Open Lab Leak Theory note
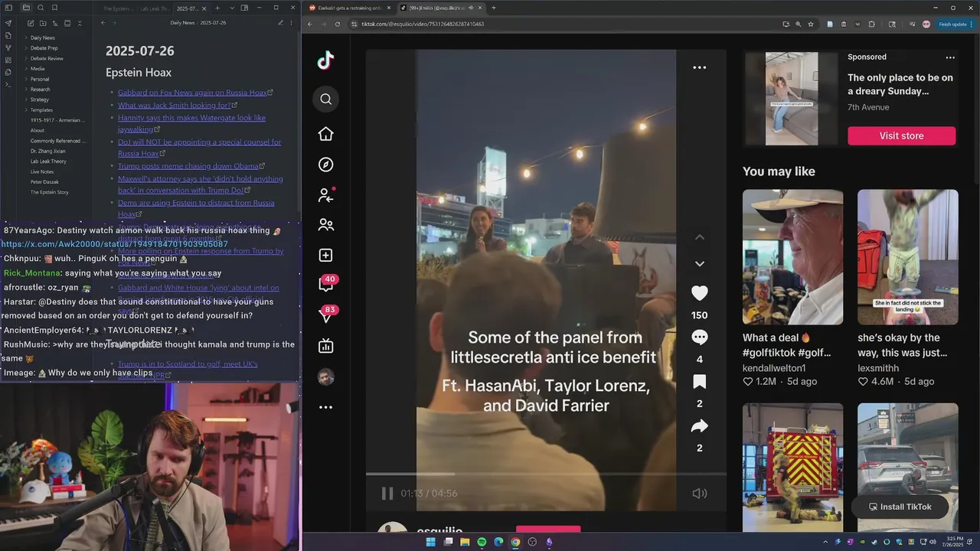The width and height of the screenshot is (980, 551). click(x=48, y=161)
